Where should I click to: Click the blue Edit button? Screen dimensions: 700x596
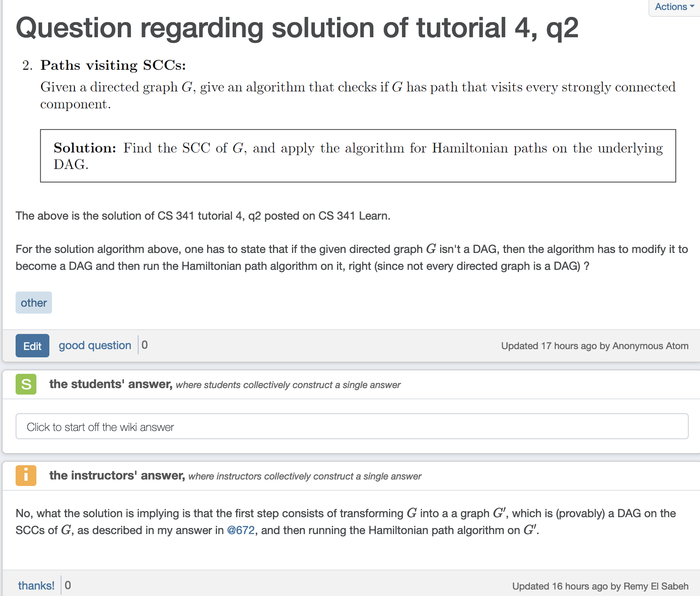tap(32, 346)
